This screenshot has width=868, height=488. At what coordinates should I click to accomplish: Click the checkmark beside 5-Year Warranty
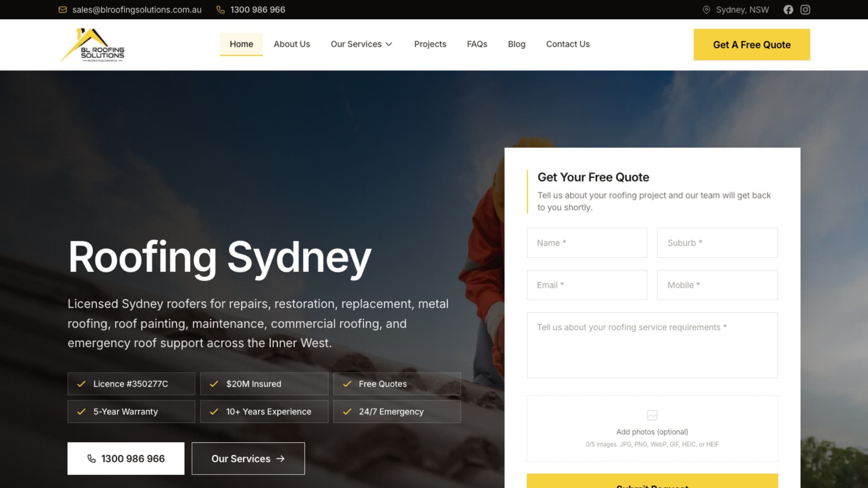coord(81,412)
